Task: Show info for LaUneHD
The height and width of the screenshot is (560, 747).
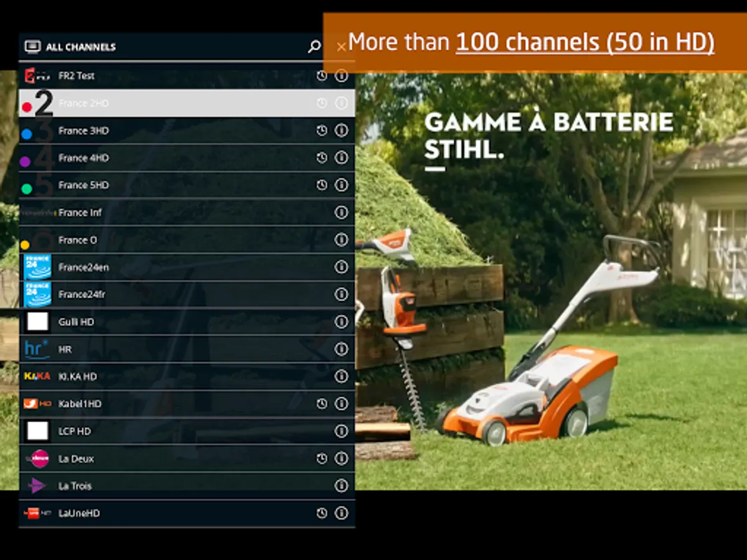Action: 341,513
